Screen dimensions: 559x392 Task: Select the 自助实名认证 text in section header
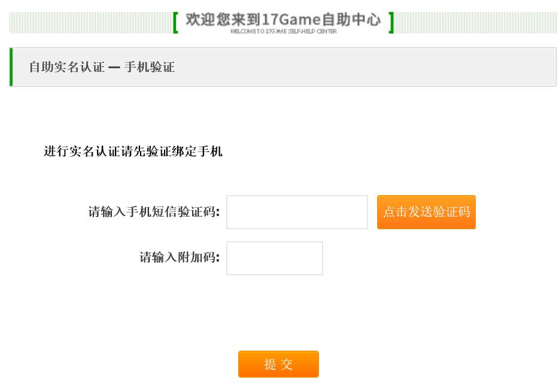coord(67,67)
